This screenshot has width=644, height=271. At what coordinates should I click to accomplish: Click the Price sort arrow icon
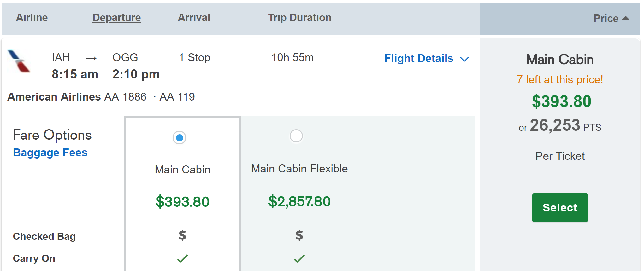626,18
